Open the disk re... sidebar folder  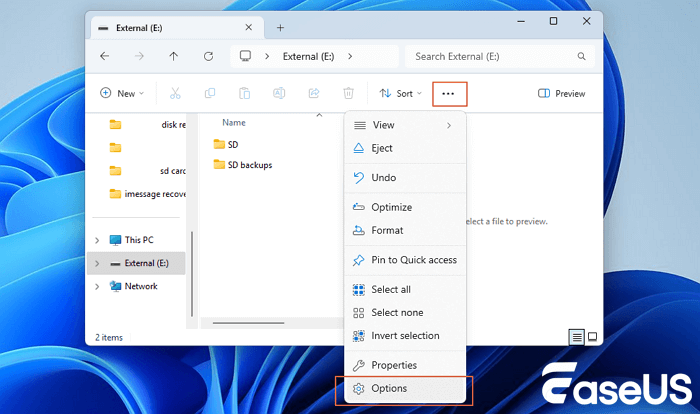(x=148, y=125)
